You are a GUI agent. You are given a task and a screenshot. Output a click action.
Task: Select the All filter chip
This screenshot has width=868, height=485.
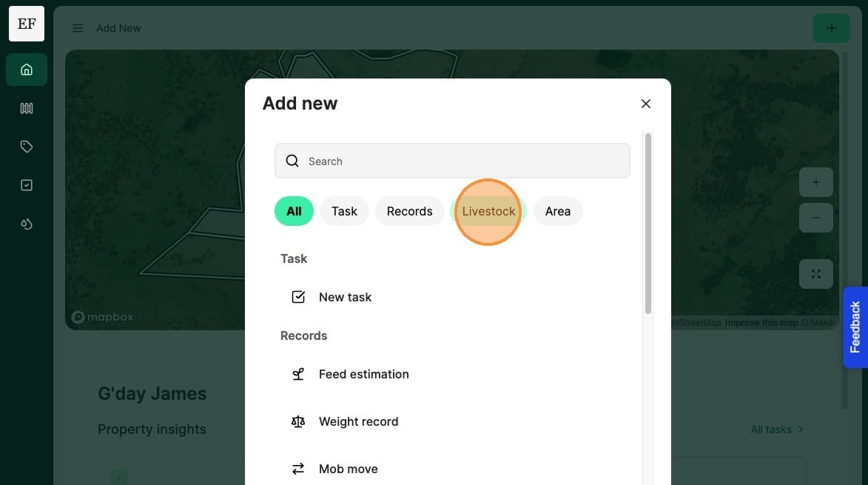click(294, 211)
